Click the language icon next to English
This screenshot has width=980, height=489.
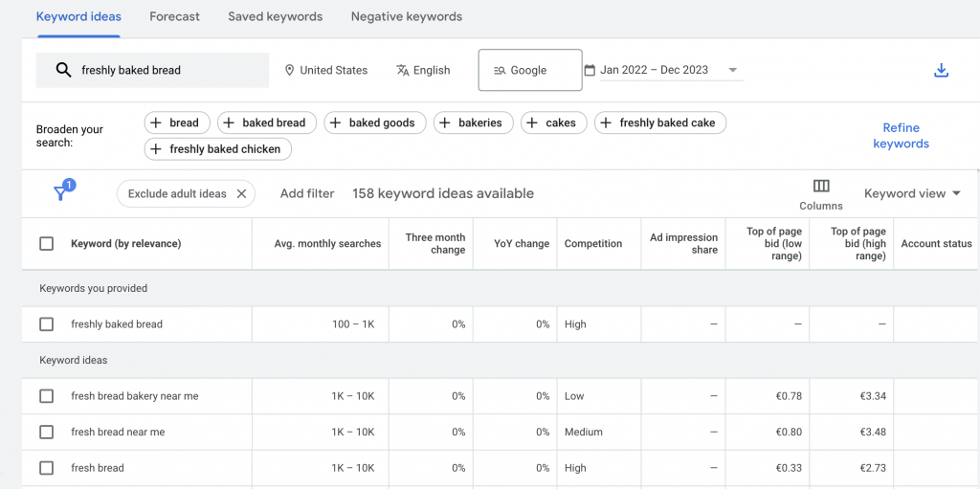[x=402, y=71]
